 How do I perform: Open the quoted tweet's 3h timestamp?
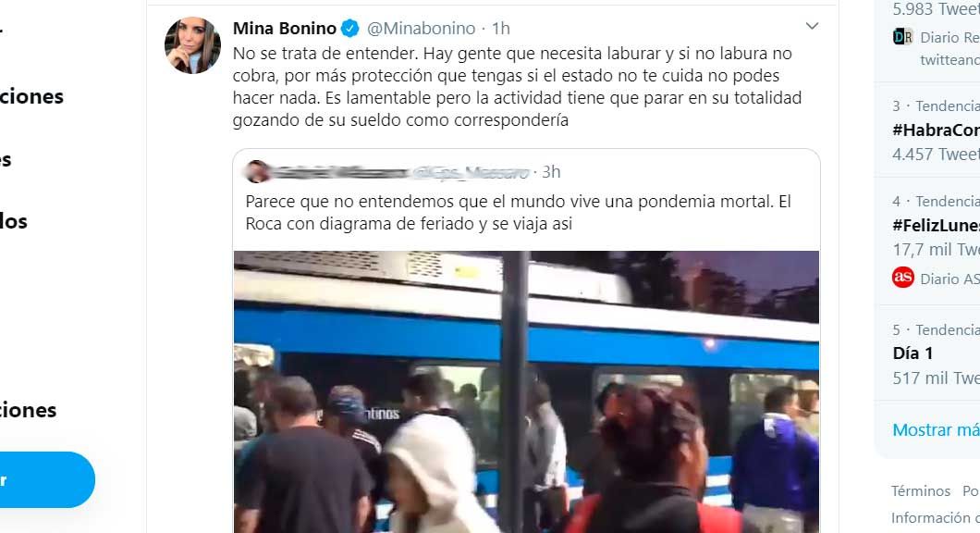pos(551,171)
